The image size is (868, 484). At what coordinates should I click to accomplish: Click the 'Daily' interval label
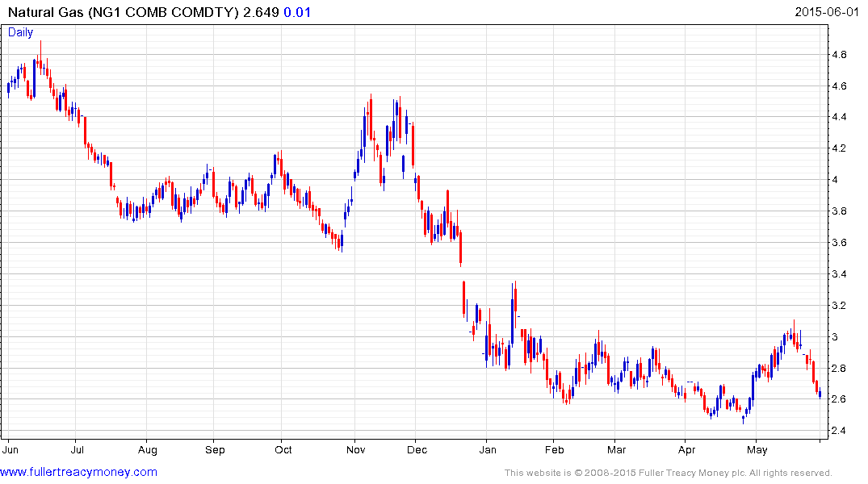coord(20,32)
